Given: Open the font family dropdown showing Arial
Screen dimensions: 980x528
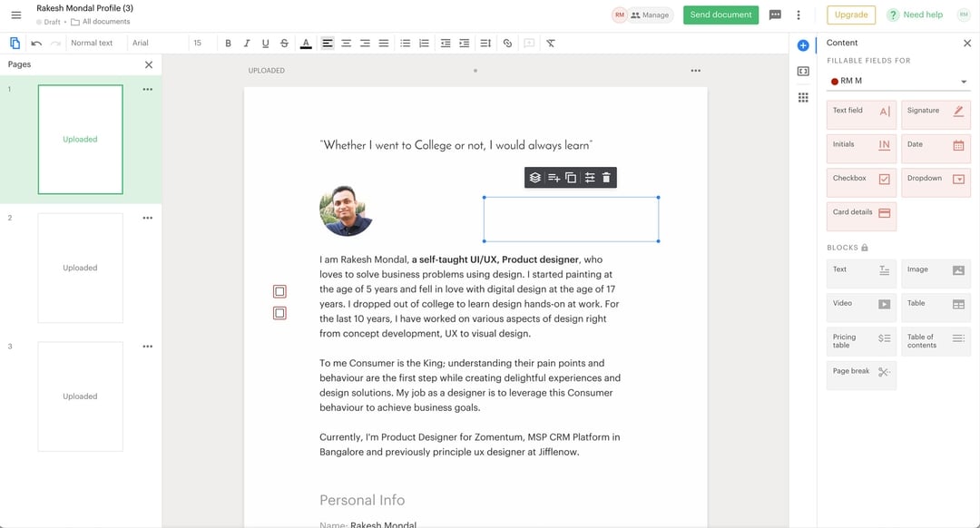Looking at the screenshot, I should [x=159, y=43].
